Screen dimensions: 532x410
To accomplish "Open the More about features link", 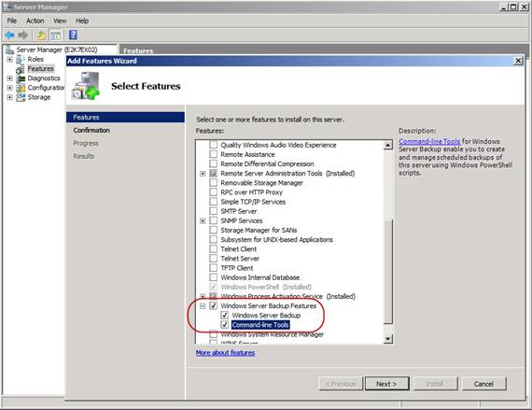I will (x=225, y=353).
